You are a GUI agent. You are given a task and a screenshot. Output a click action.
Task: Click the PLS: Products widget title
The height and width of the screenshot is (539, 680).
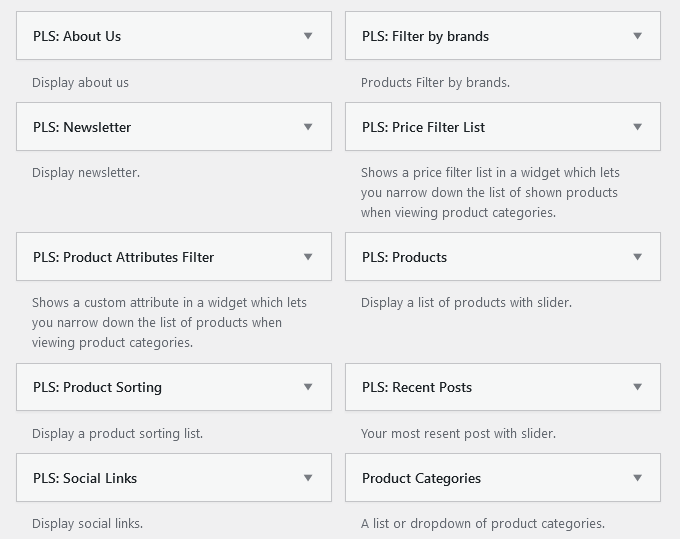[x=404, y=257]
